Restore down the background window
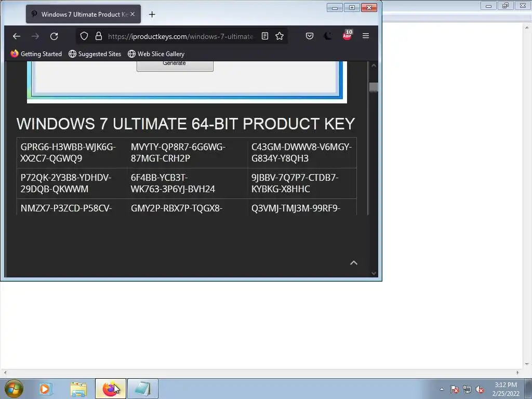 [506, 6]
